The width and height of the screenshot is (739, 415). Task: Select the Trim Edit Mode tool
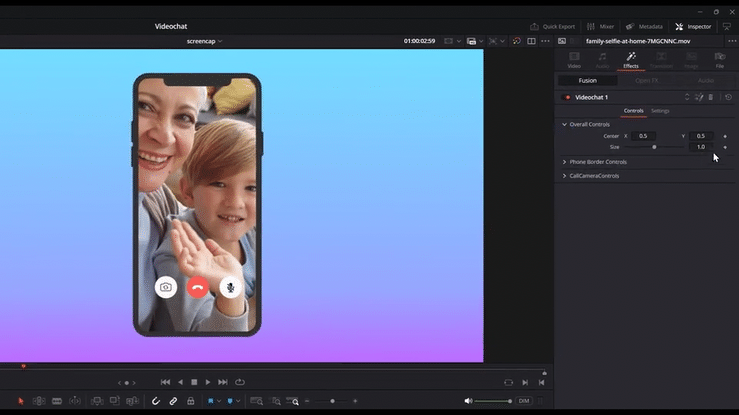[39, 401]
